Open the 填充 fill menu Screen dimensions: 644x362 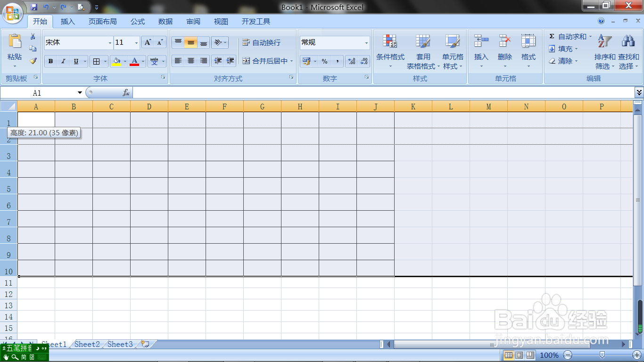(x=563, y=49)
